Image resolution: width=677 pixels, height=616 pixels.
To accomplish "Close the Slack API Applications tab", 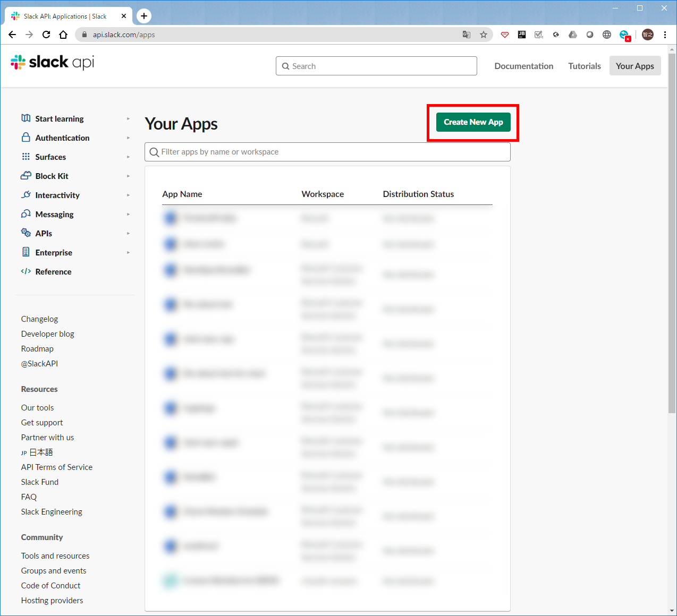I will tap(124, 16).
